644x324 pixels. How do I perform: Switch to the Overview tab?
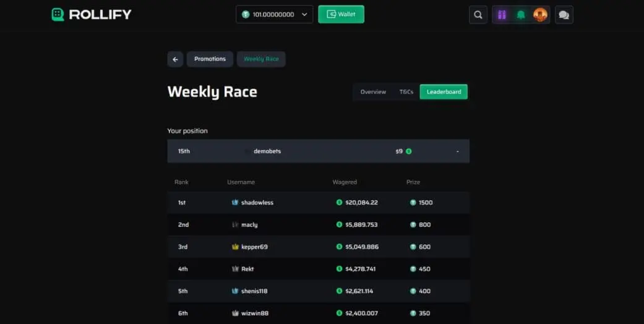tap(373, 92)
